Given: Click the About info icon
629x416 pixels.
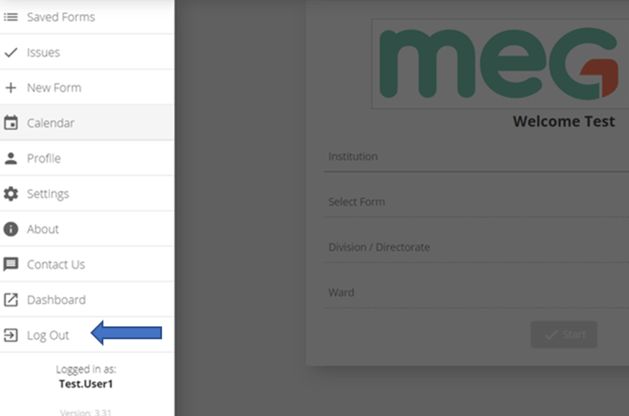Looking at the screenshot, I should pos(11,229).
